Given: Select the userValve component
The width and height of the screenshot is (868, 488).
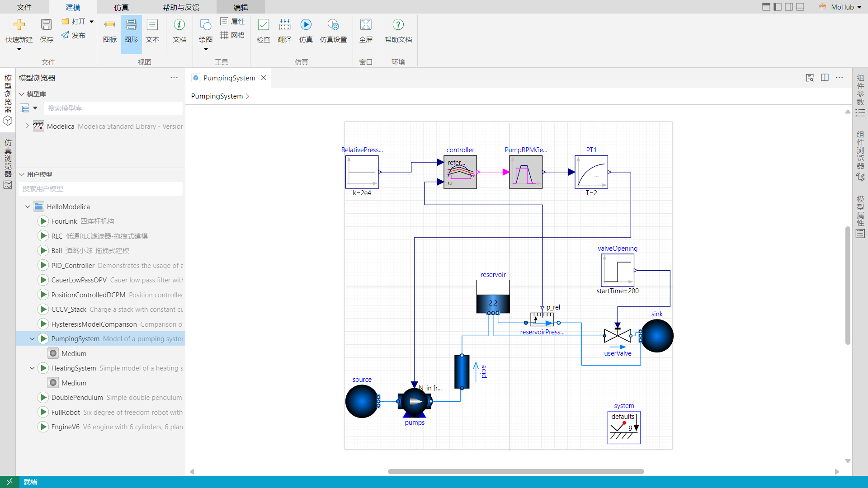Looking at the screenshot, I should (618, 336).
